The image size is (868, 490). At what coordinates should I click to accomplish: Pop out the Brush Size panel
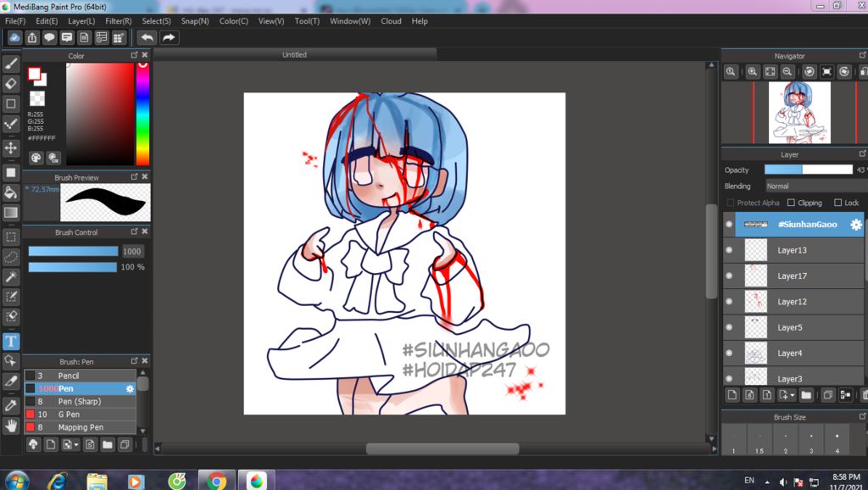pyautogui.click(x=862, y=416)
